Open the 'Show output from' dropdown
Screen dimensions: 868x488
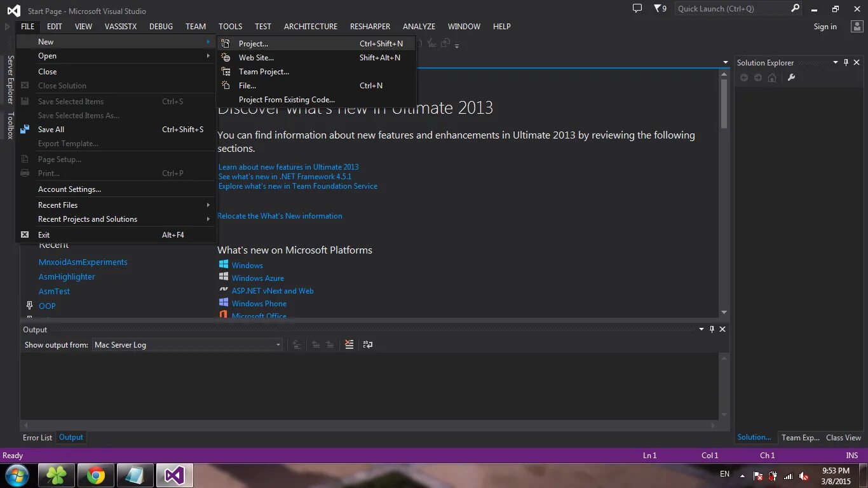pyautogui.click(x=187, y=344)
